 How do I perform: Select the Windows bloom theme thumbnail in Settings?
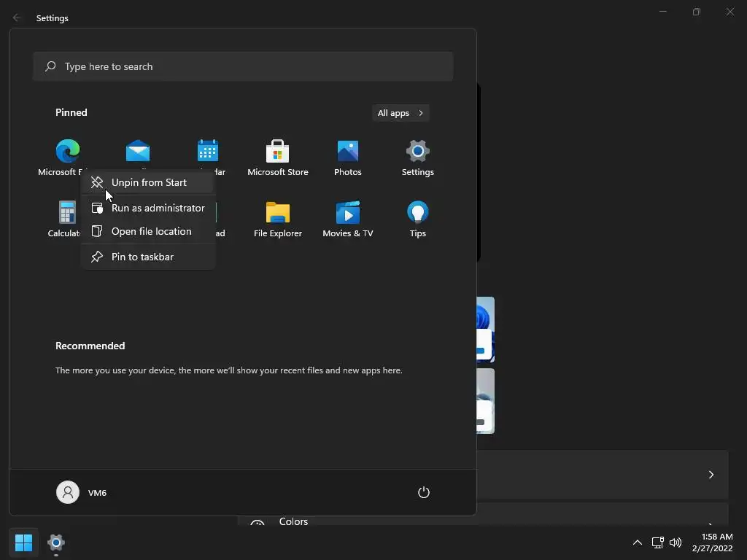tap(485, 330)
